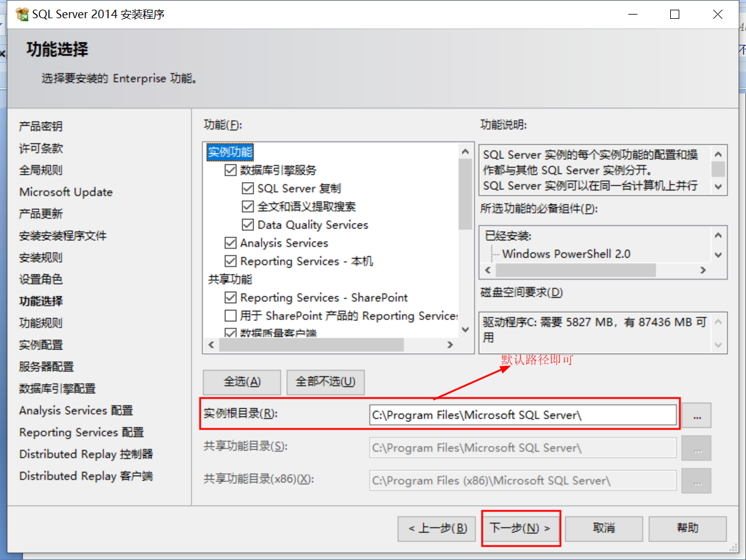Click feature list horizontal scroll right arrow
This screenshot has height=560, width=746.
pyautogui.click(x=450, y=345)
